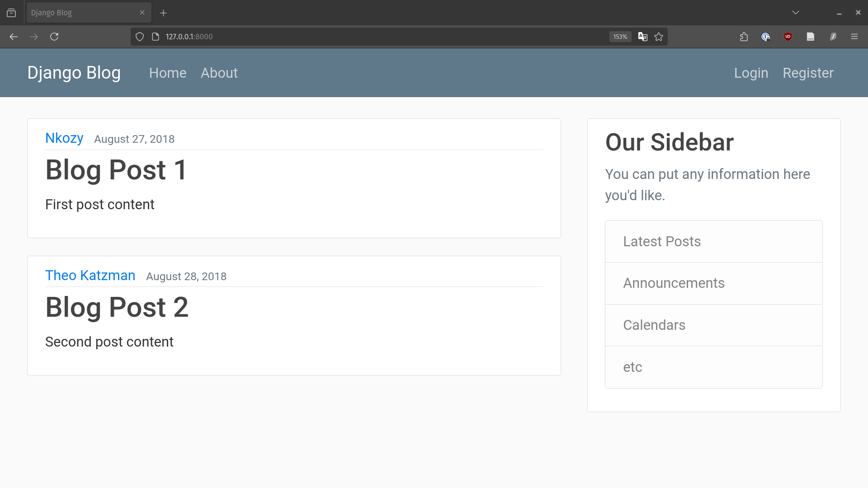
Task: Bookmark this page with star icon
Action: [659, 37]
